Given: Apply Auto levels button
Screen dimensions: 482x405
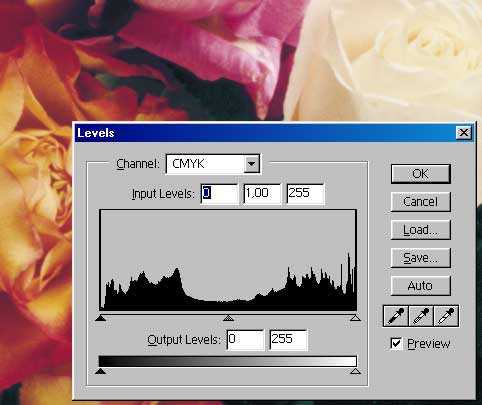Looking at the screenshot, I should coord(421,286).
